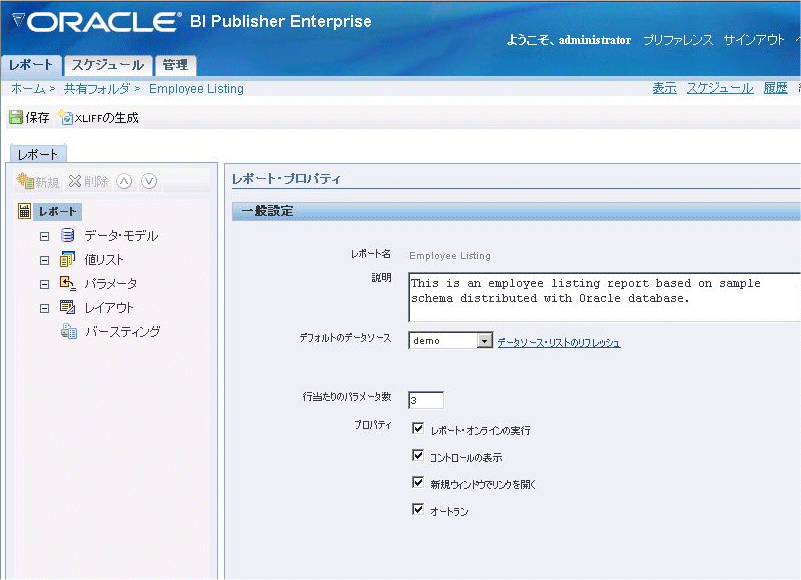Select レポート root node in tree
This screenshot has height=580, width=801.
pos(57,211)
